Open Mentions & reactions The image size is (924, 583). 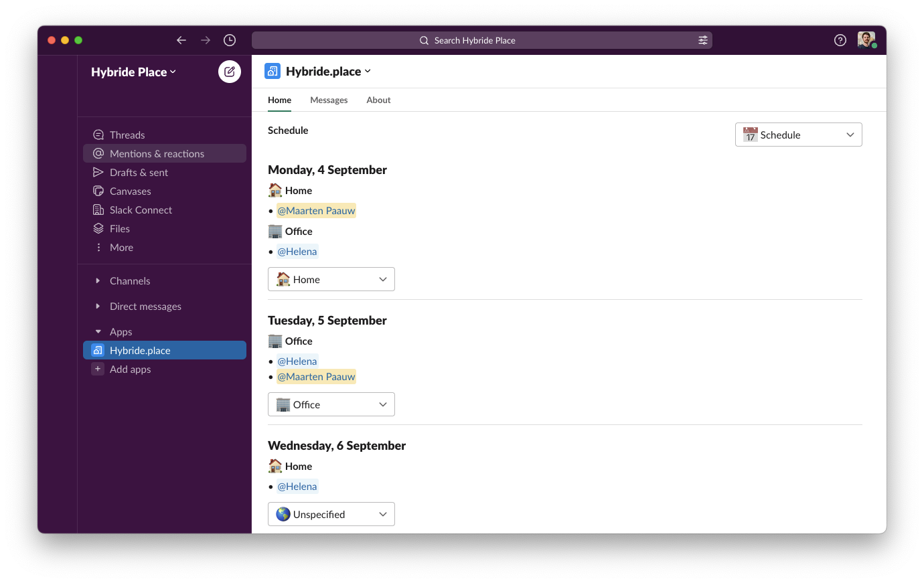pos(165,153)
